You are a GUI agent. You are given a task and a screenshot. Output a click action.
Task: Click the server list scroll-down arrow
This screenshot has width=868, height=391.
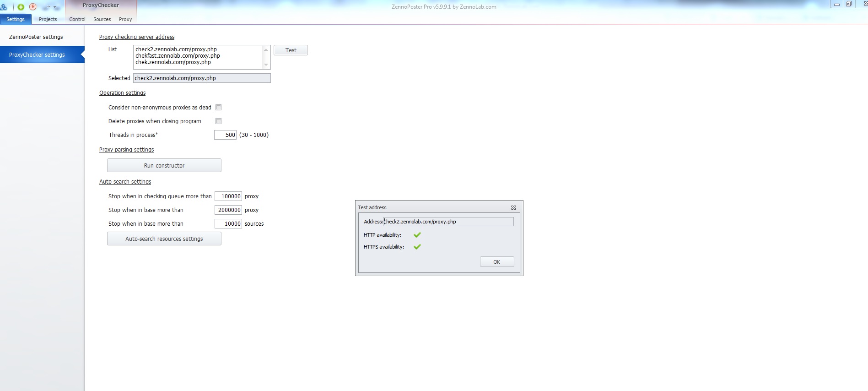[266, 65]
